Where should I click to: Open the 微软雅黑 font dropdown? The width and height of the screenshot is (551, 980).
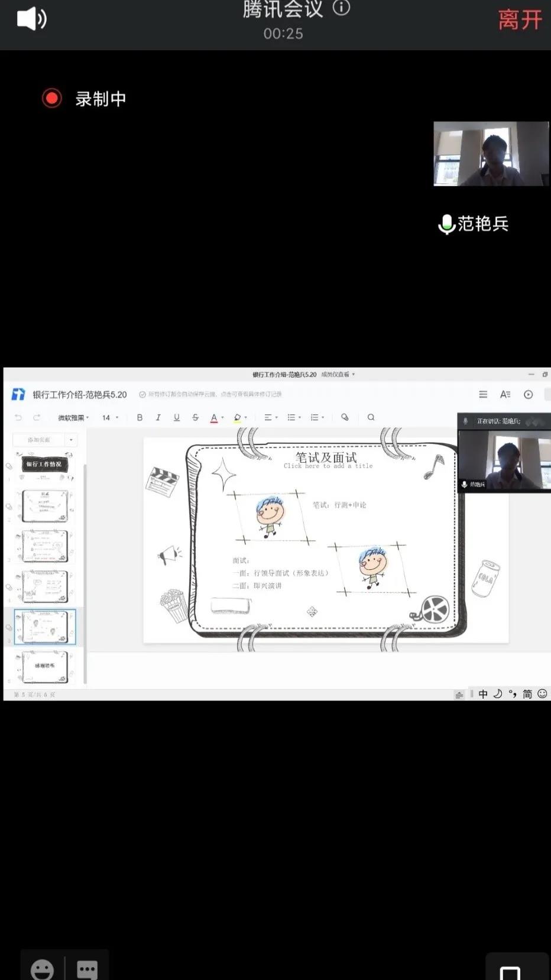(73, 417)
